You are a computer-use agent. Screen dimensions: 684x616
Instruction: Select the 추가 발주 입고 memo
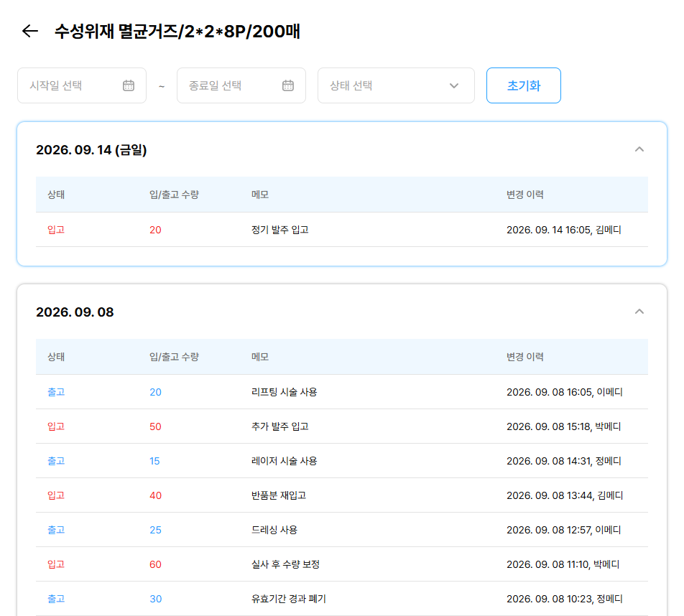click(x=280, y=426)
